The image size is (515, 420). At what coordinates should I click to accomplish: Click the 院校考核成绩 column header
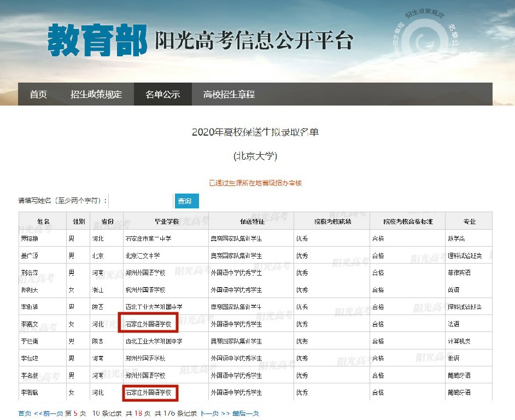(333, 221)
